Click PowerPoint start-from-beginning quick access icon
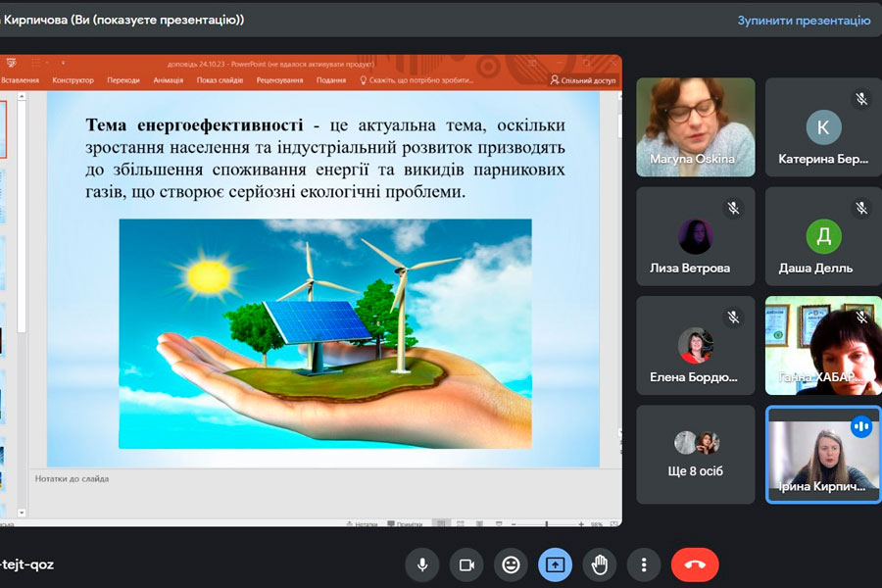 pos(11,63)
